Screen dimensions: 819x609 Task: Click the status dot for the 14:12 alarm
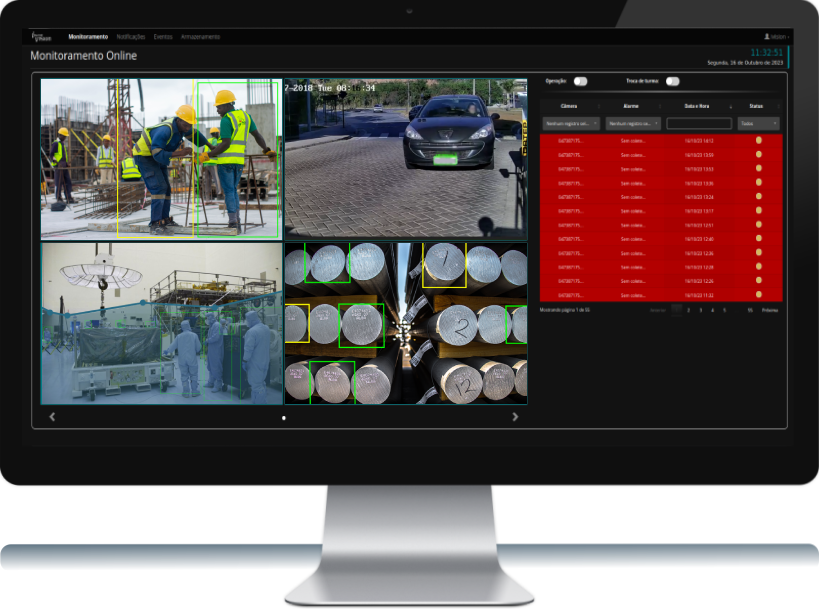point(758,140)
